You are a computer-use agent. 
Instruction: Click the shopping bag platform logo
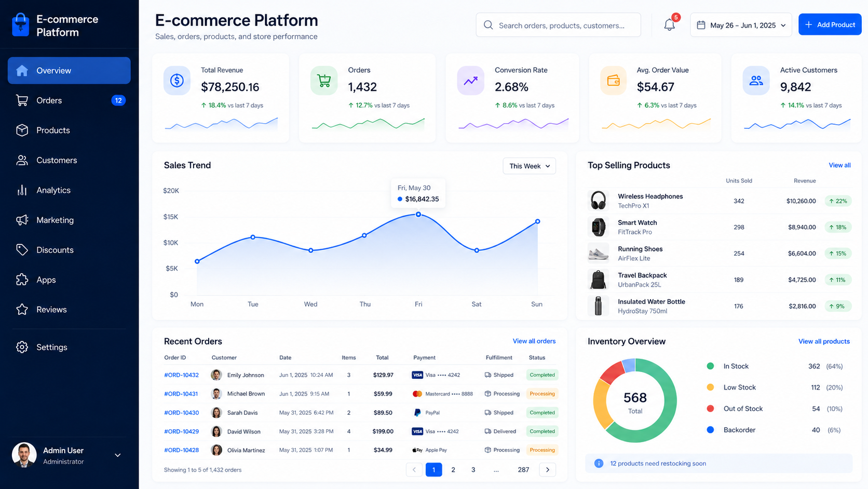[21, 24]
